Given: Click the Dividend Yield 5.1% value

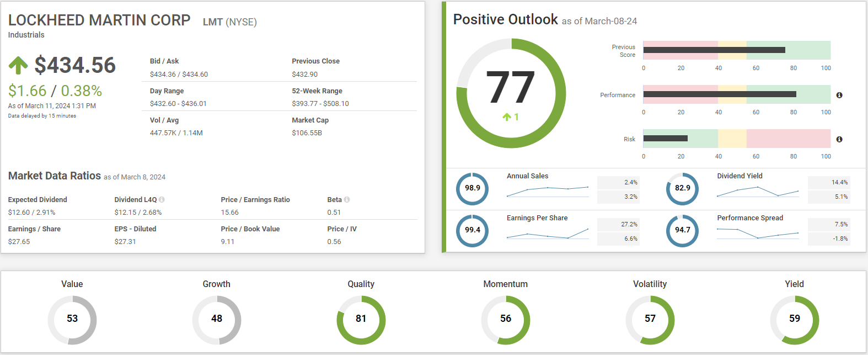Looking at the screenshot, I should (842, 197).
